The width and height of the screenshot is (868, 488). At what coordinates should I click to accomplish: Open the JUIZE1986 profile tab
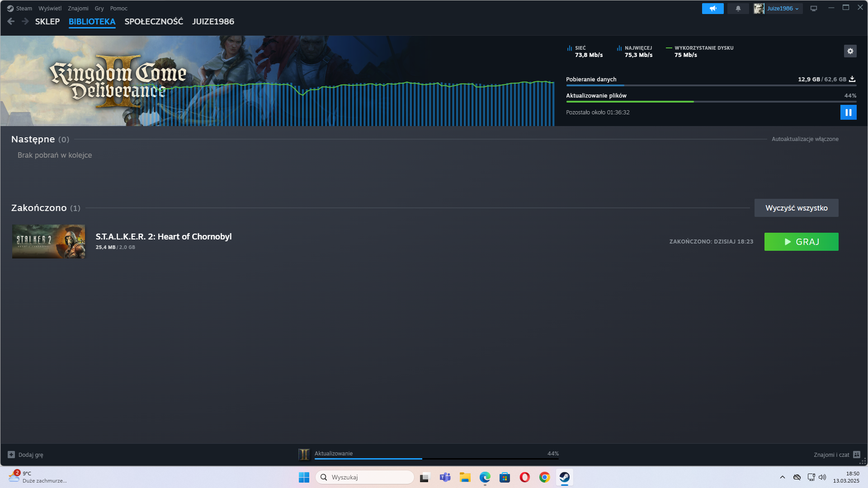pos(213,21)
